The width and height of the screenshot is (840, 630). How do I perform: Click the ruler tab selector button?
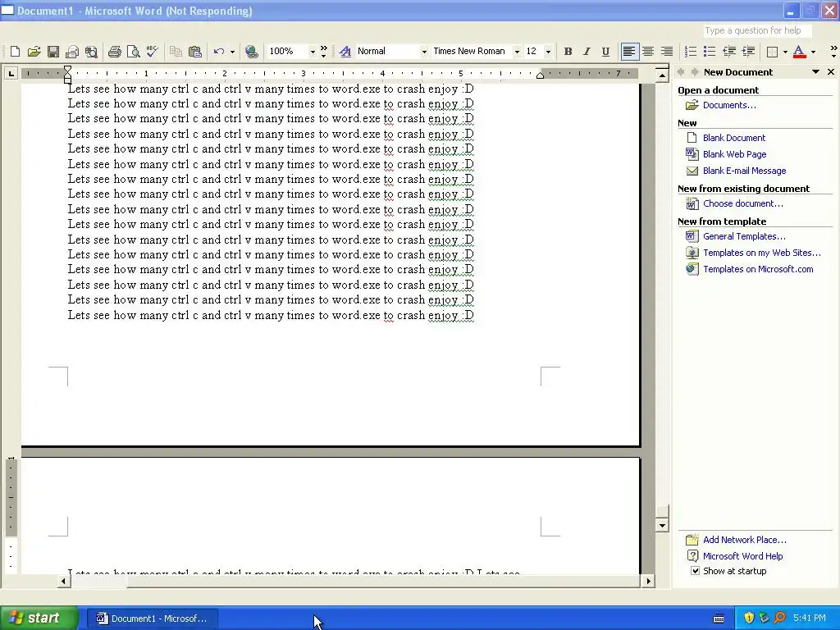tap(11, 73)
